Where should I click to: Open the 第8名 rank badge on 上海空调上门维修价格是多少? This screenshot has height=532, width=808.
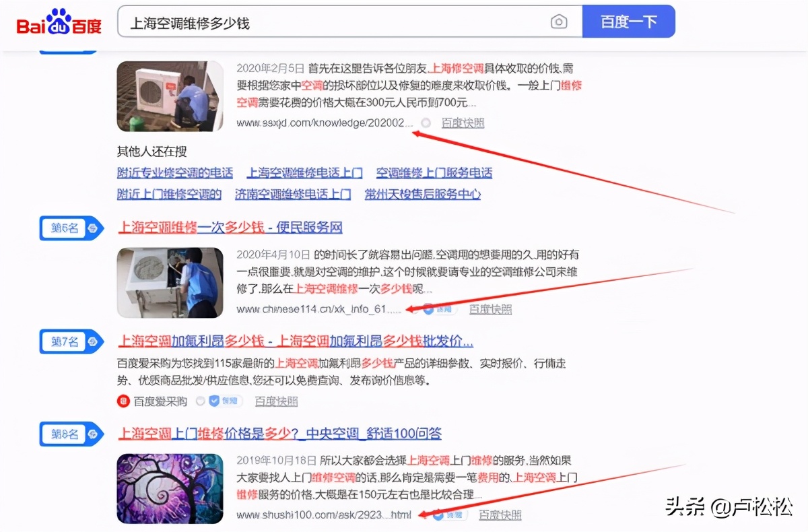click(x=71, y=434)
